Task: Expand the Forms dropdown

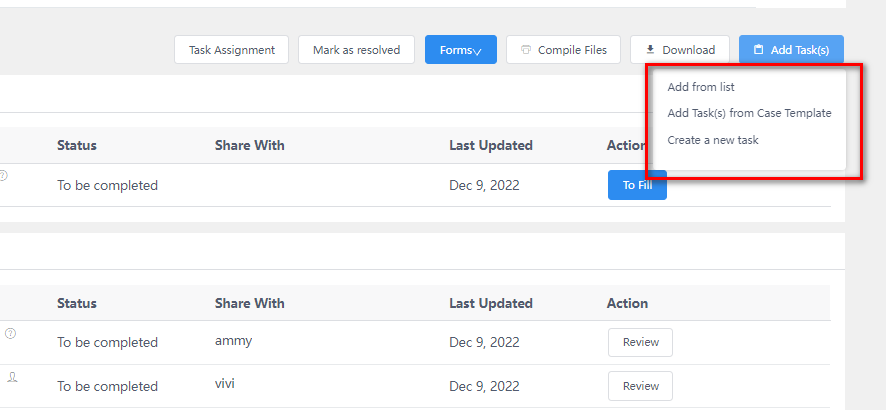Action: pos(460,50)
